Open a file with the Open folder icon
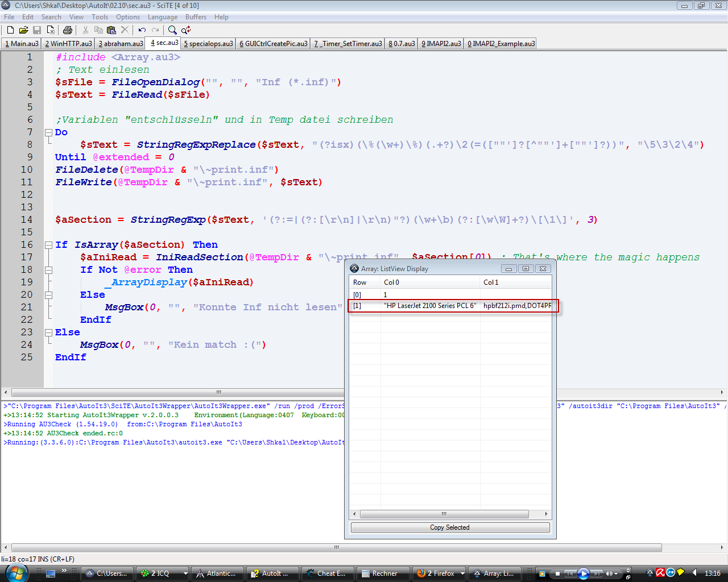728x582 pixels. tap(23, 30)
